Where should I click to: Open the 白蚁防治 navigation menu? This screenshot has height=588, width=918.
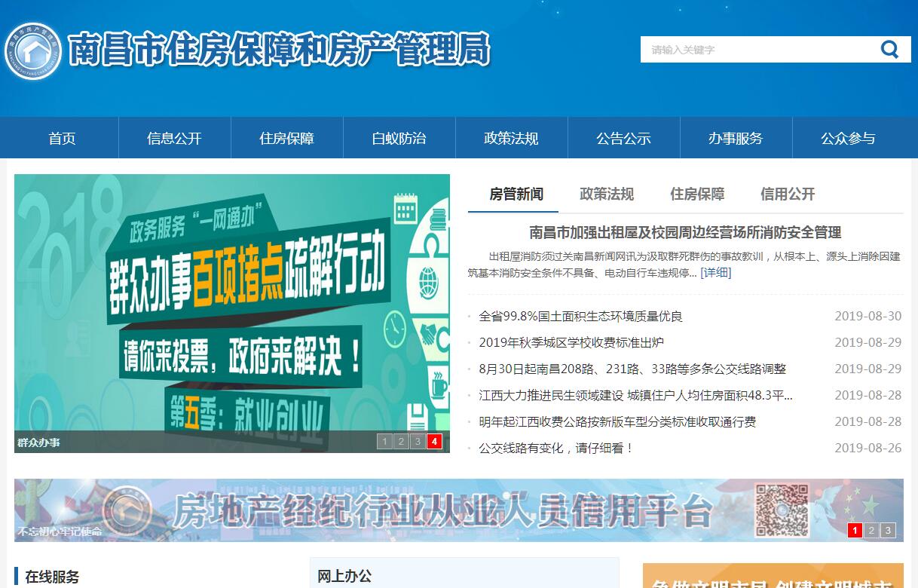[399, 139]
